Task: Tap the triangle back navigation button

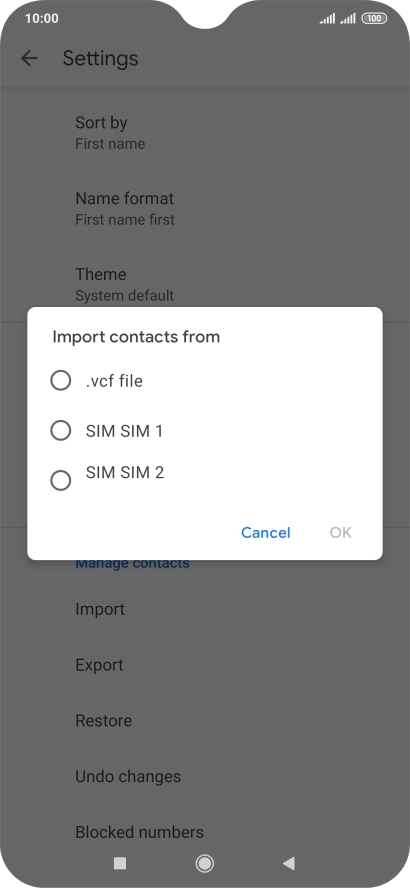Action: click(289, 863)
